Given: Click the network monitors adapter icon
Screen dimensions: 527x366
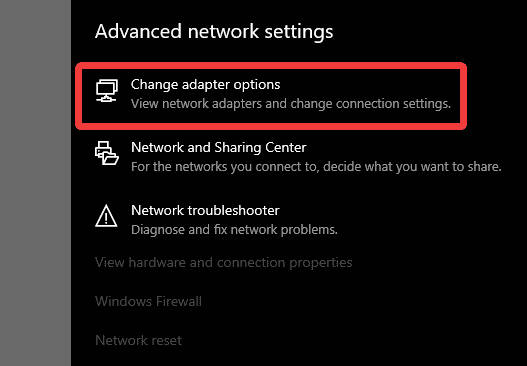Looking at the screenshot, I should pyautogui.click(x=107, y=91).
